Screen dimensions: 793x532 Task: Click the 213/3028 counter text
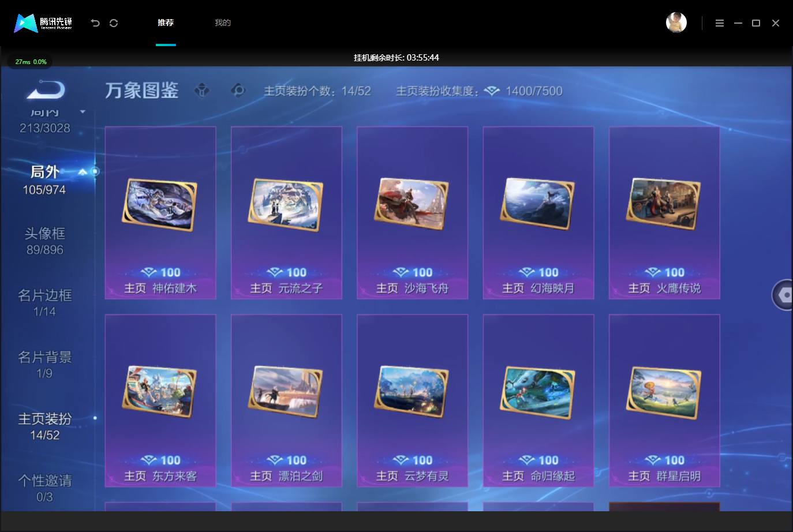click(x=45, y=128)
